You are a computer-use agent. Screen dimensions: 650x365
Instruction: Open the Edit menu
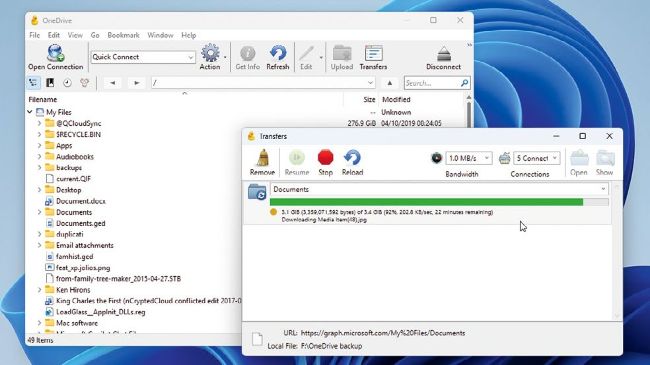coord(53,35)
